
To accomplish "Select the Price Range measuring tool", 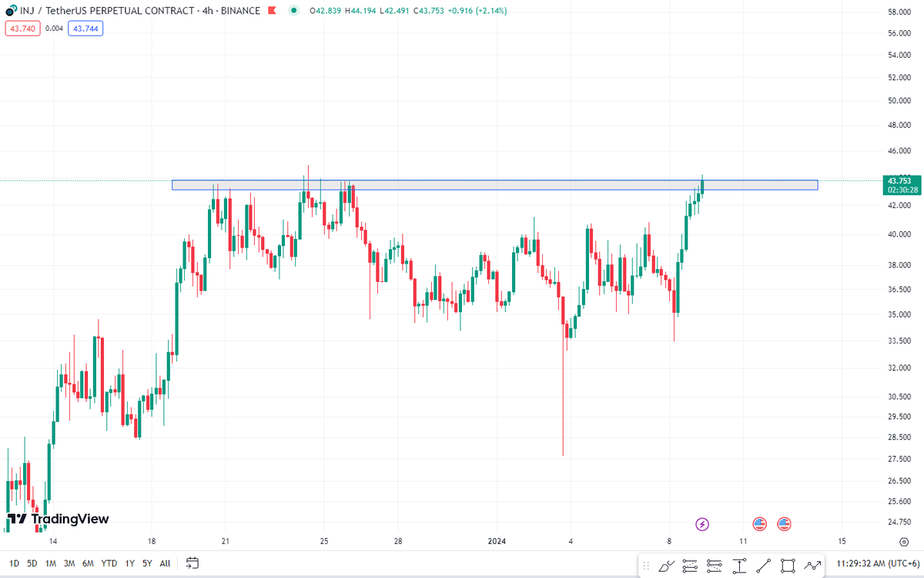I will (x=740, y=566).
